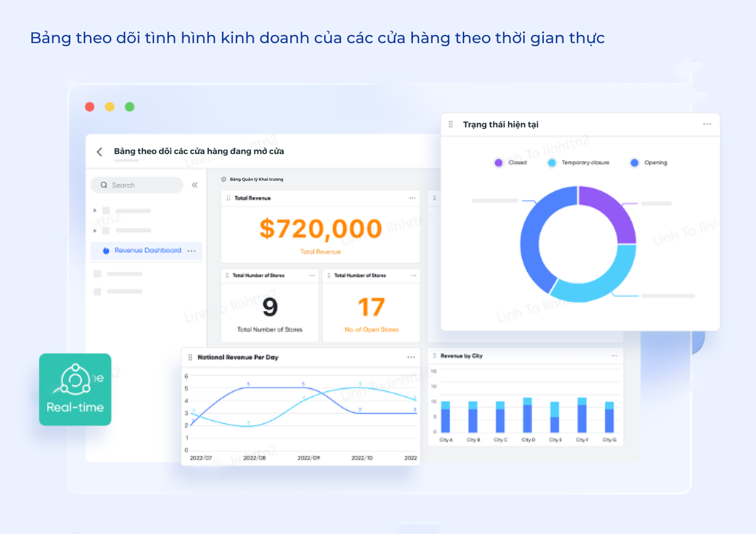Select Revenue Dashboard in the sidebar
The width and height of the screenshot is (756, 534).
147,250
